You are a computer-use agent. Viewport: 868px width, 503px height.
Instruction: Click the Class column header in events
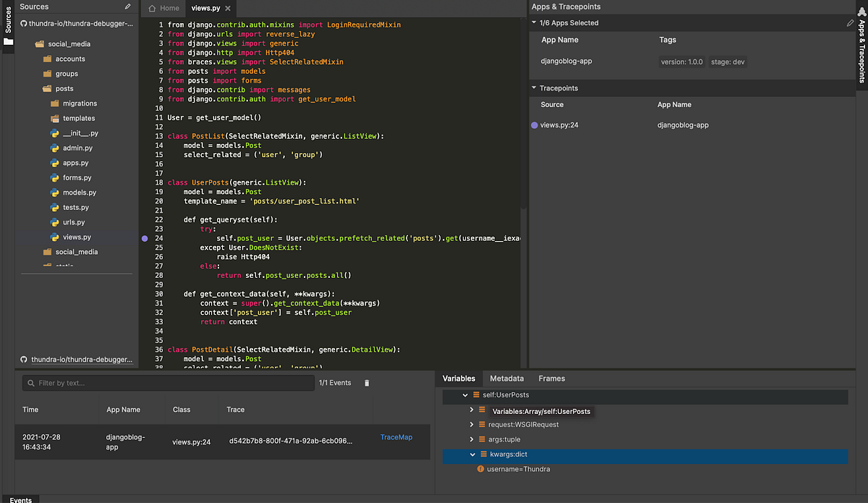pos(182,410)
